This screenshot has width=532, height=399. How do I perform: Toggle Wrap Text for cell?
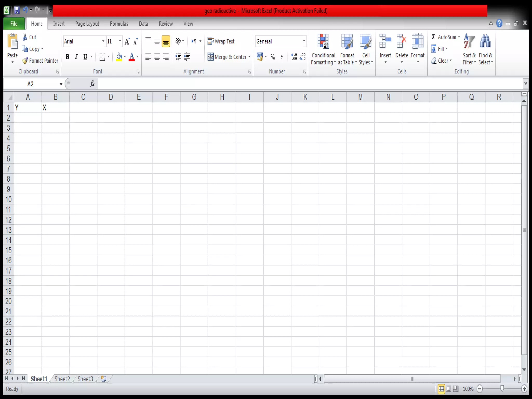(x=221, y=42)
